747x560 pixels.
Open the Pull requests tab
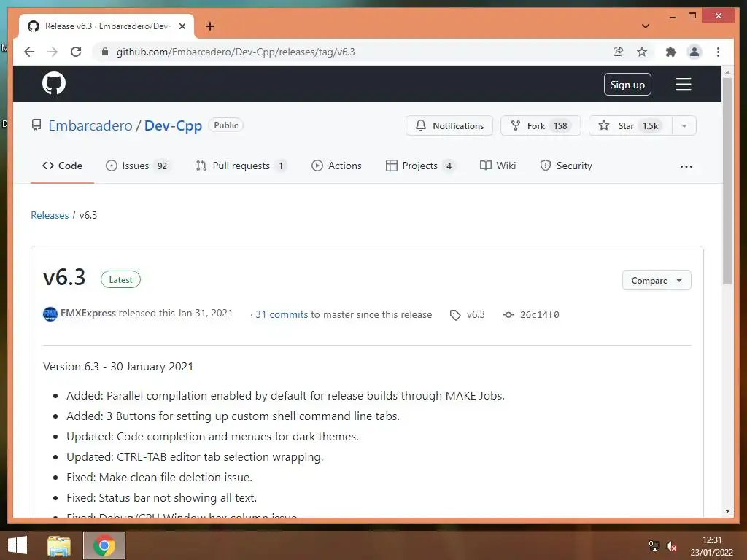point(241,166)
